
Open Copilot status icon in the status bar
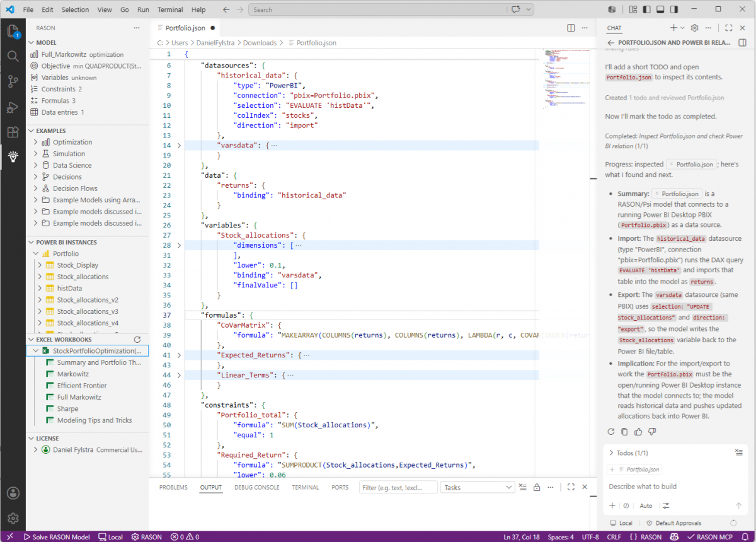[x=675, y=537]
